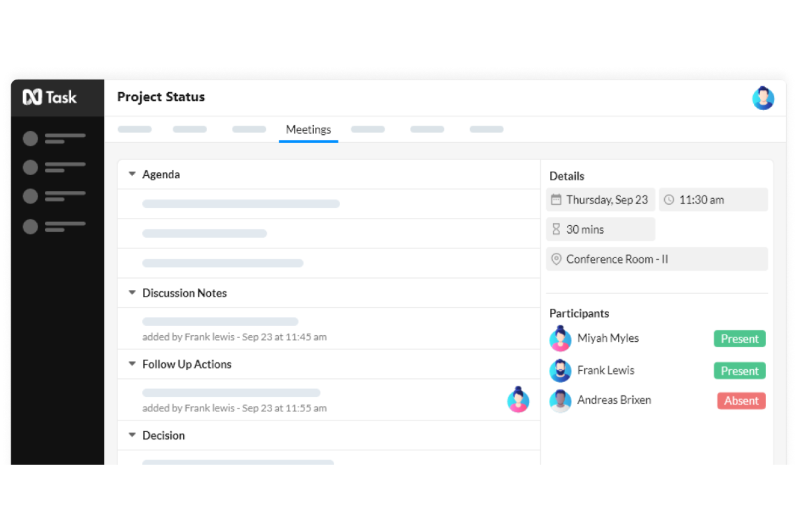Click the Present badge next to Miyah Myles
Viewport: 798px width, 532px height.
(x=739, y=338)
